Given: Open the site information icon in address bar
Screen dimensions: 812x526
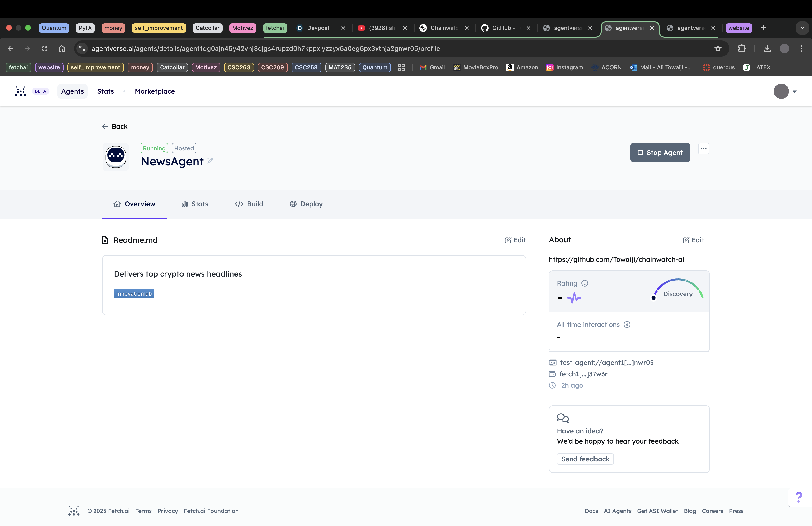Looking at the screenshot, I should (82, 48).
